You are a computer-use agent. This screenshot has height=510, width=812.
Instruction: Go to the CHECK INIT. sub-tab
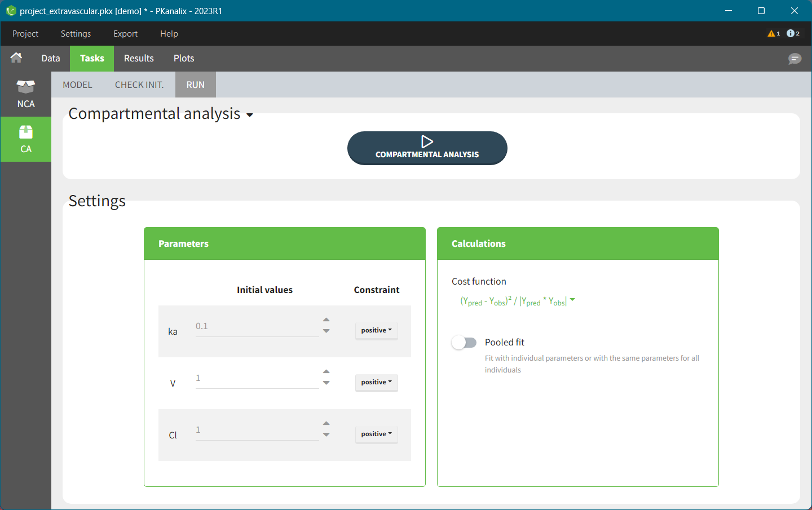(139, 85)
